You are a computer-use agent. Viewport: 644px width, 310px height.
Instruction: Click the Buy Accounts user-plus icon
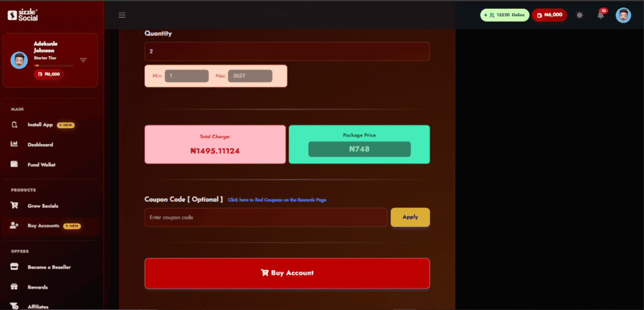click(14, 225)
